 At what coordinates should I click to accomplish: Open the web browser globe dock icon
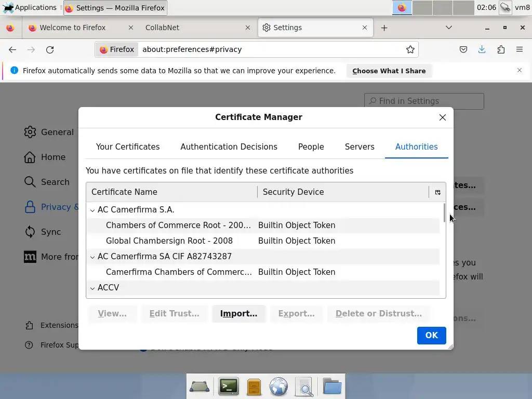(x=278, y=387)
